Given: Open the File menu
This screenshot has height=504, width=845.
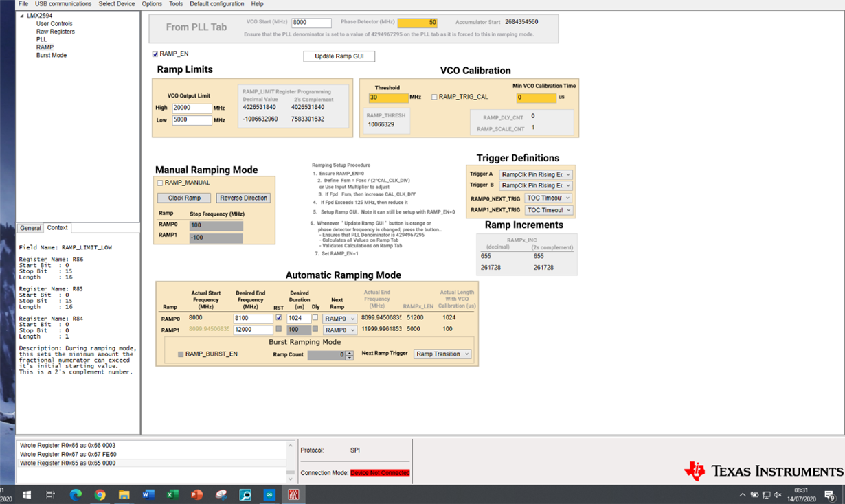Looking at the screenshot, I should point(23,4).
